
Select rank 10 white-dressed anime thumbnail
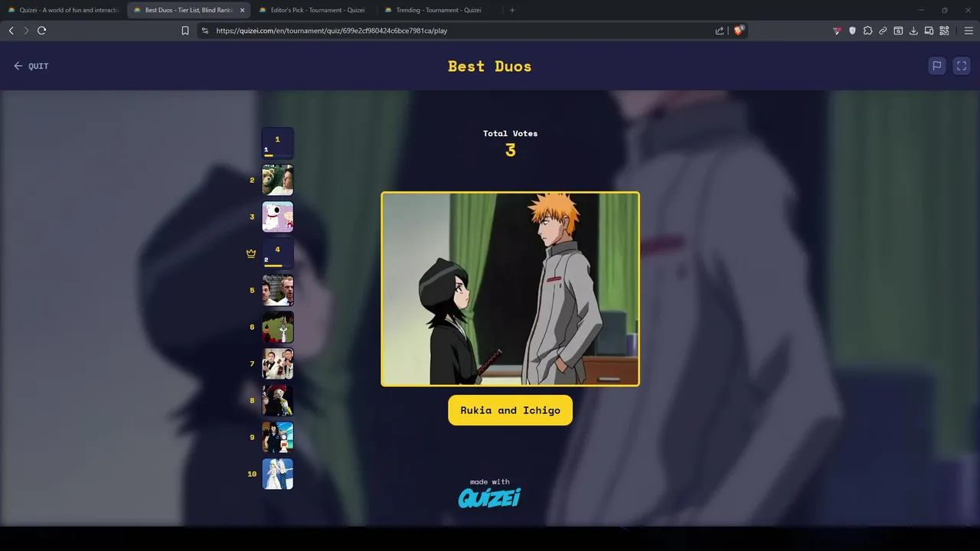tap(278, 474)
